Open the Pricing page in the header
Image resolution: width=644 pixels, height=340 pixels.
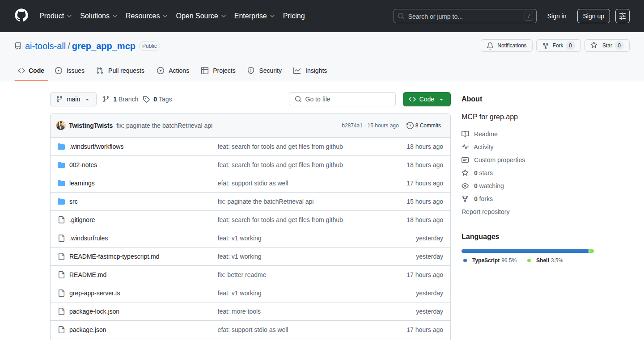[294, 16]
